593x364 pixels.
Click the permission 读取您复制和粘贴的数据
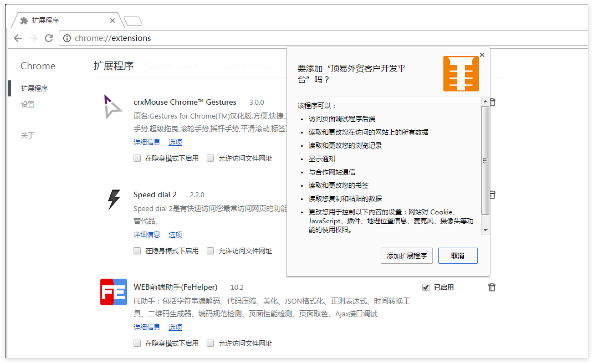tap(345, 198)
